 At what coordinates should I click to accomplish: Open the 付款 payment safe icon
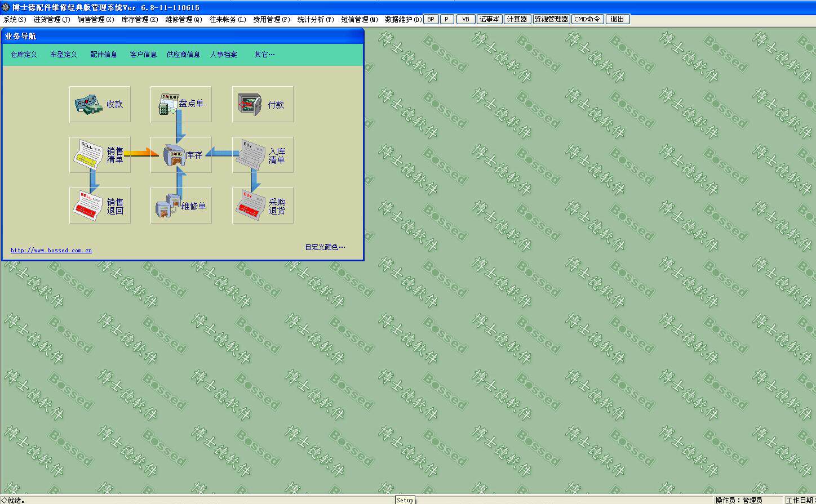tap(263, 104)
